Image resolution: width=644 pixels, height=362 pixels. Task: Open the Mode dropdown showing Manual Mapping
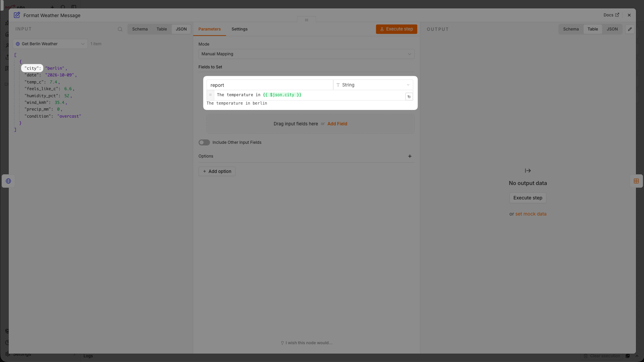[306, 54]
